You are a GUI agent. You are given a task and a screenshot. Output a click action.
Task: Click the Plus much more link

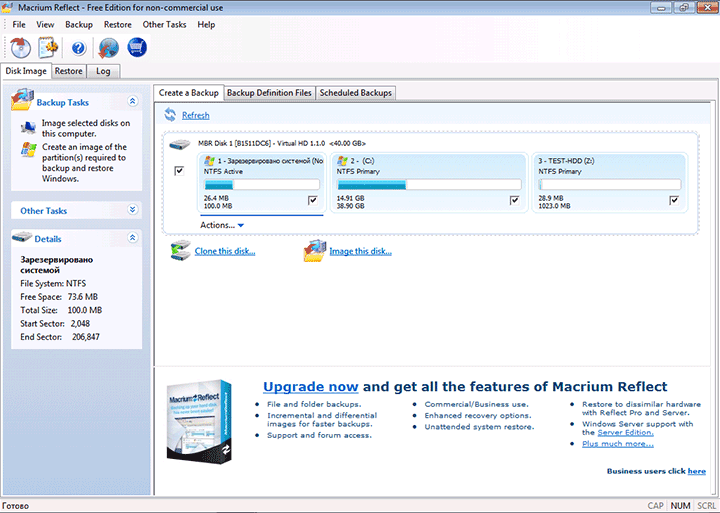pos(618,444)
